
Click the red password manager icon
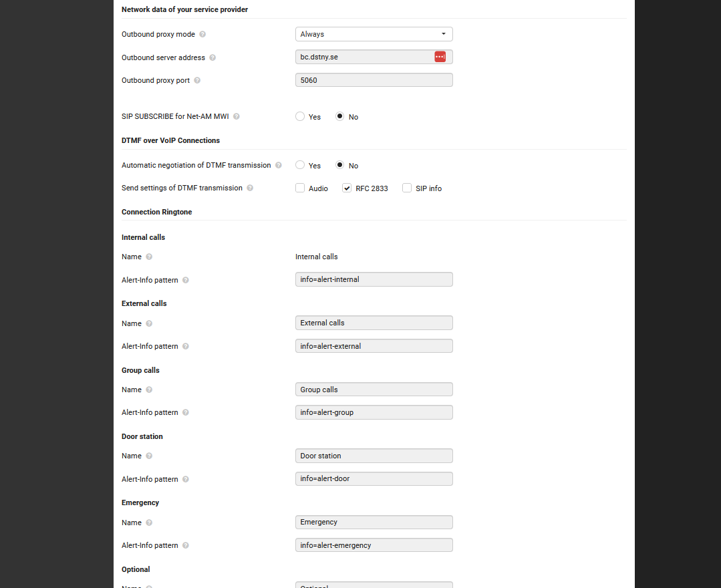click(x=440, y=57)
